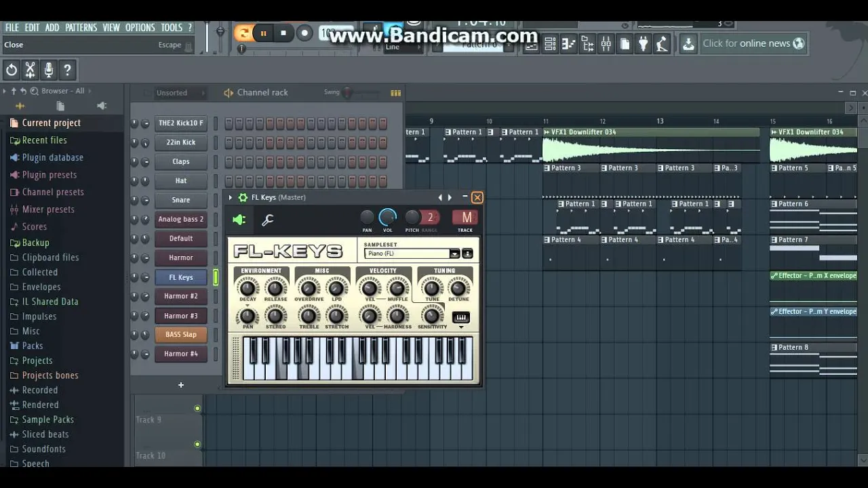Click the Channel rack graph editor icon
This screenshot has height=488, width=868.
pos(396,93)
